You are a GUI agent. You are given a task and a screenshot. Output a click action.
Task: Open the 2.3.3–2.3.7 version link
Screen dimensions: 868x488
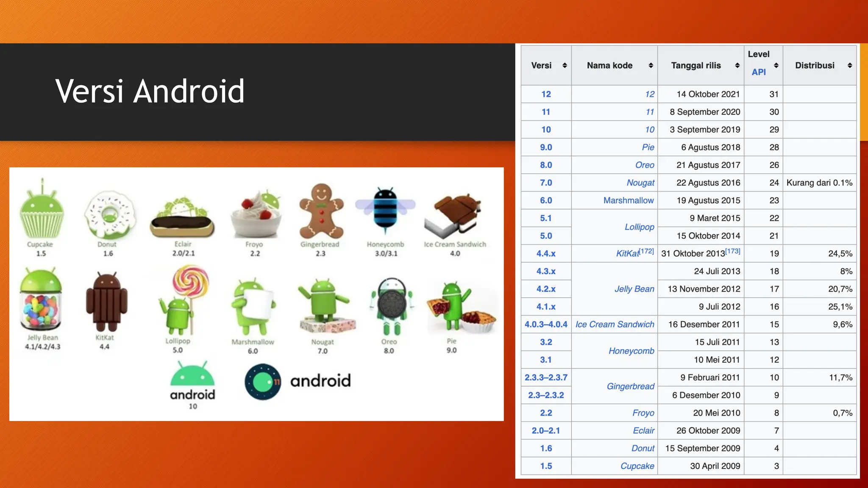point(546,377)
